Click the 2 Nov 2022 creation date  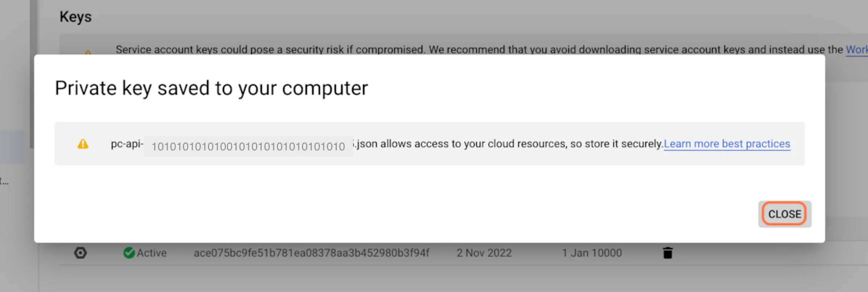tap(484, 253)
